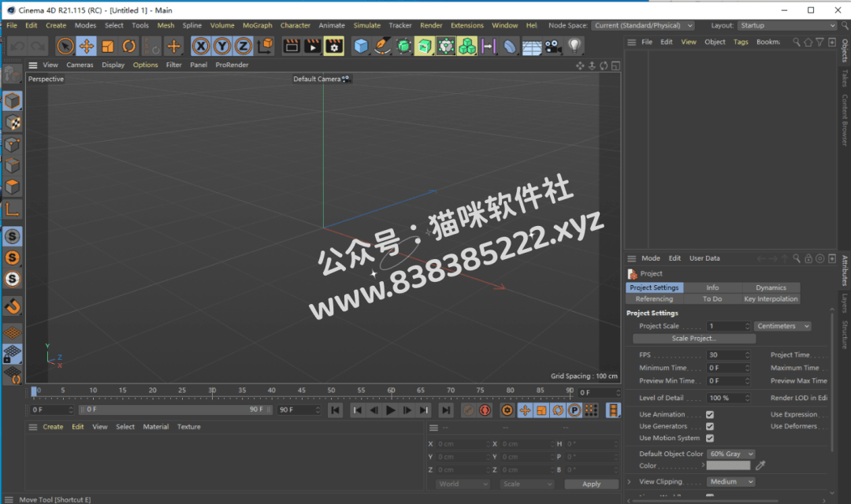This screenshot has width=851, height=504.
Task: Open the MoGraph menu
Action: (257, 25)
